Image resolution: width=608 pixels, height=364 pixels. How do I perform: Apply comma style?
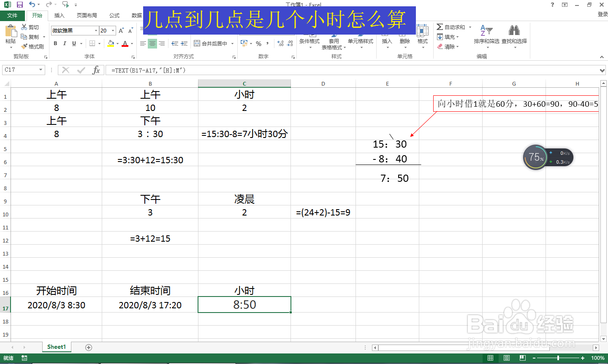pos(268,43)
